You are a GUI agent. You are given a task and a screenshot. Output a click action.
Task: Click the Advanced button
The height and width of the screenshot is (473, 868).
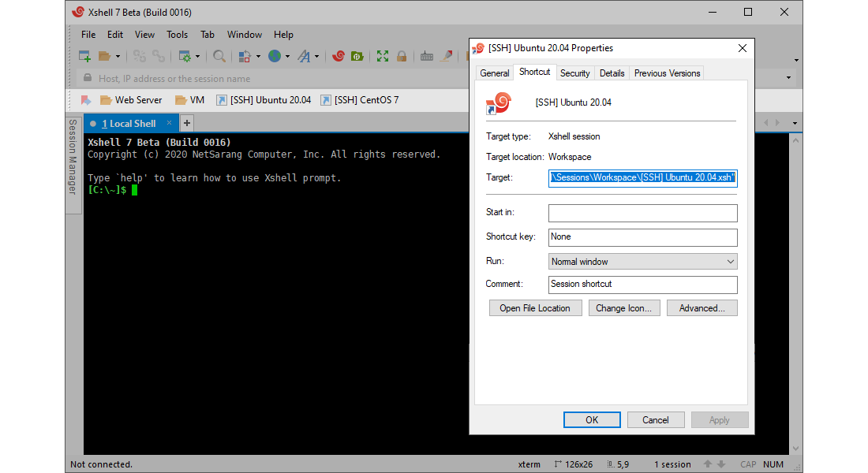point(702,308)
